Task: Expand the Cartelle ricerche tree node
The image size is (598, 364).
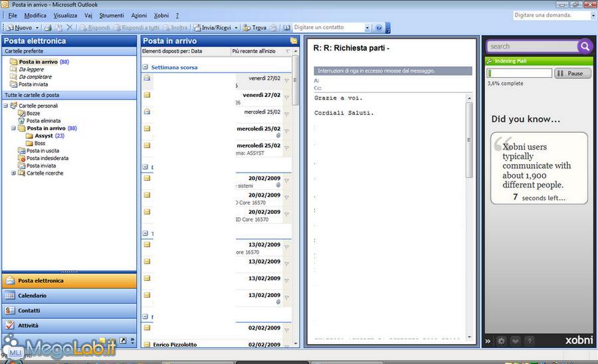Action: pos(13,173)
